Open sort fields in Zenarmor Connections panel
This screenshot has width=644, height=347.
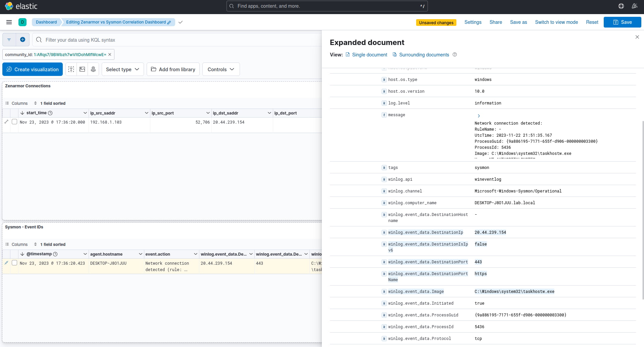tap(50, 103)
